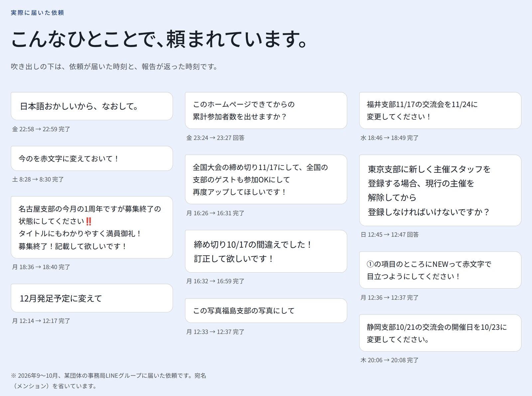
Task: Select the bubble about 福井支部11/17の交流会
Action: pyautogui.click(x=440, y=110)
